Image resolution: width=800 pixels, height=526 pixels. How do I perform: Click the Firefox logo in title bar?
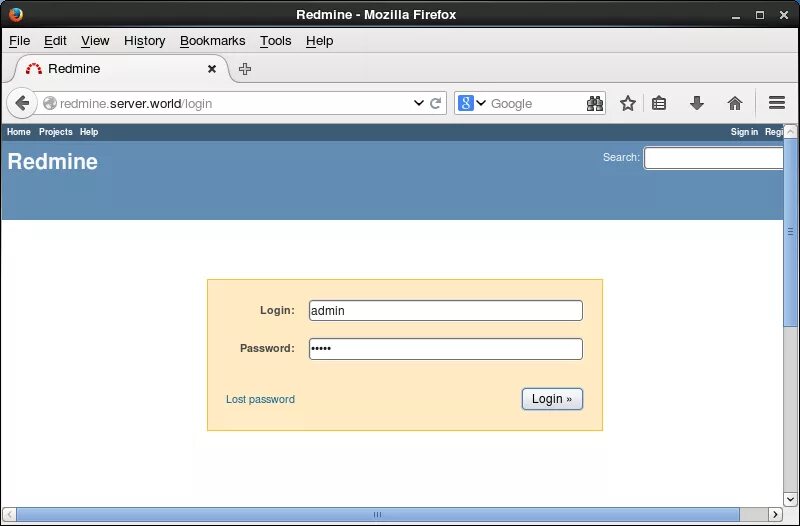[x=16, y=14]
